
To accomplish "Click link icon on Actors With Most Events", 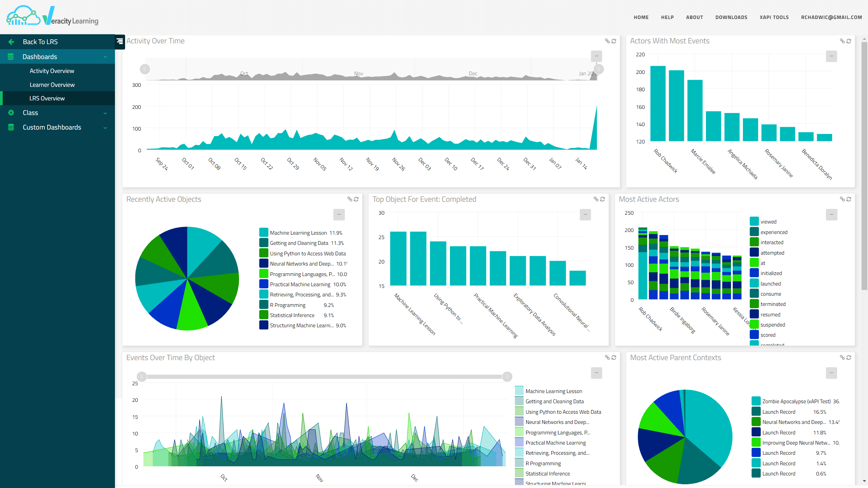I will pos(842,41).
